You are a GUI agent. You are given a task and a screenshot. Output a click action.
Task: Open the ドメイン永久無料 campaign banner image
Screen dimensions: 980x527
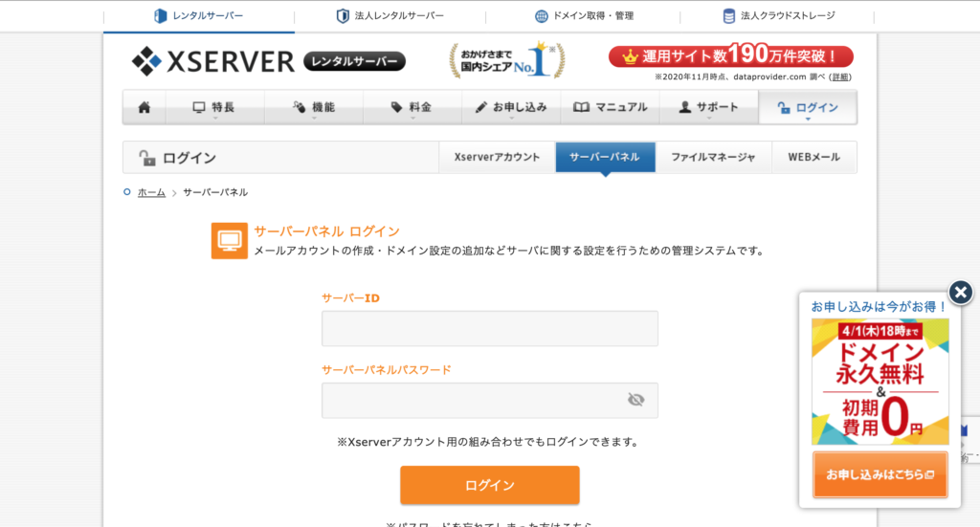tap(880, 382)
